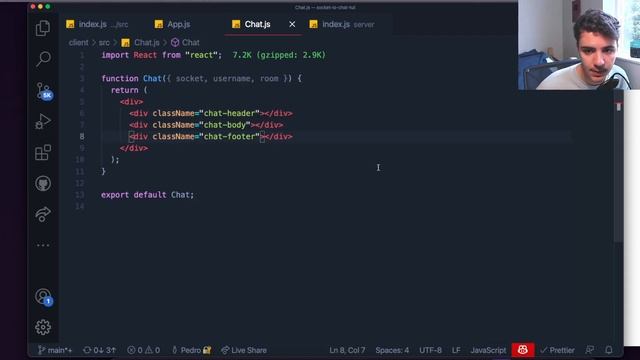Open the Run and Debug view
The width and height of the screenshot is (640, 360).
(43, 121)
